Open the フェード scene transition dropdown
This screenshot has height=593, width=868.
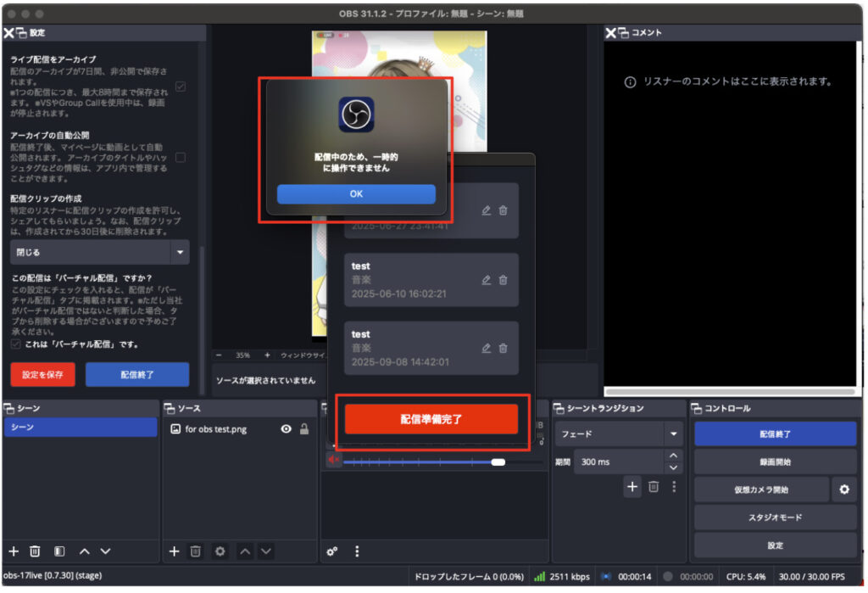click(674, 434)
